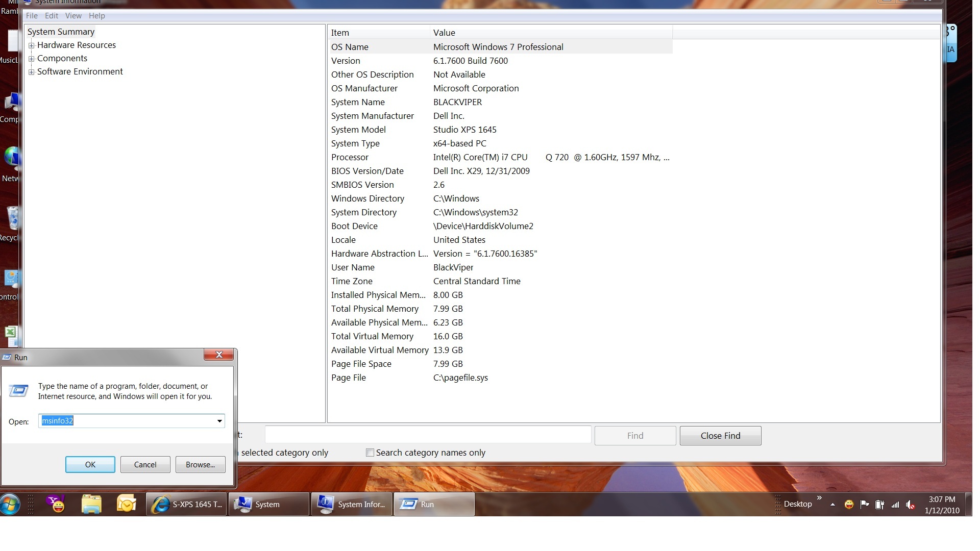The width and height of the screenshot is (980, 551).
Task: Open the Run dialog Open dropdown arrow
Action: [219, 421]
